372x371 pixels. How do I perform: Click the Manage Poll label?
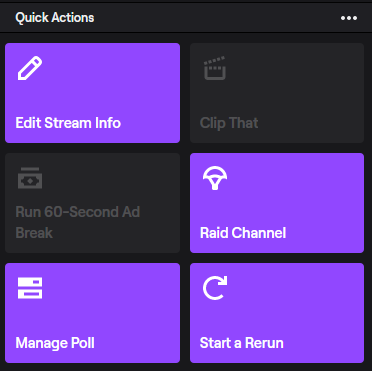pos(55,343)
